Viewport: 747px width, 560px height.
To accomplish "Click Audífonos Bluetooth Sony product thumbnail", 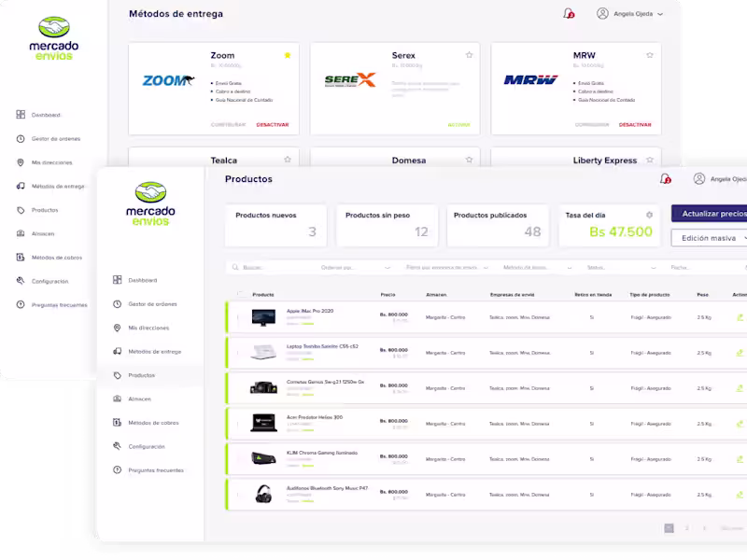I will pyautogui.click(x=263, y=495).
